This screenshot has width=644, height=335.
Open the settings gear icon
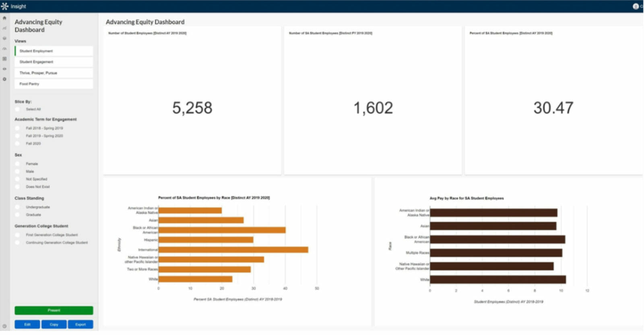pyautogui.click(x=4, y=79)
